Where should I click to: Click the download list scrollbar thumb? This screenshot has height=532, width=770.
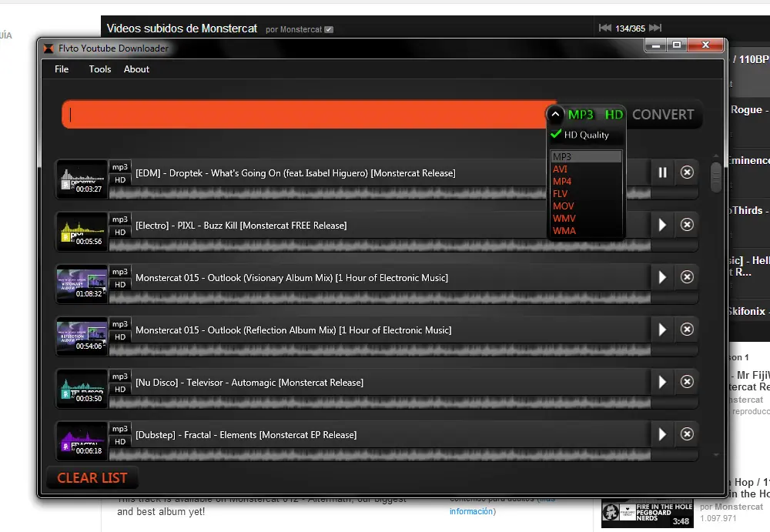click(716, 177)
